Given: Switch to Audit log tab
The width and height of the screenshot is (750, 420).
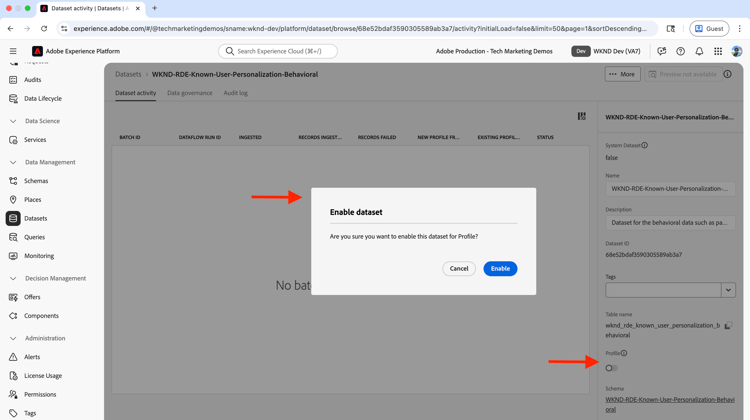Looking at the screenshot, I should click(x=235, y=93).
